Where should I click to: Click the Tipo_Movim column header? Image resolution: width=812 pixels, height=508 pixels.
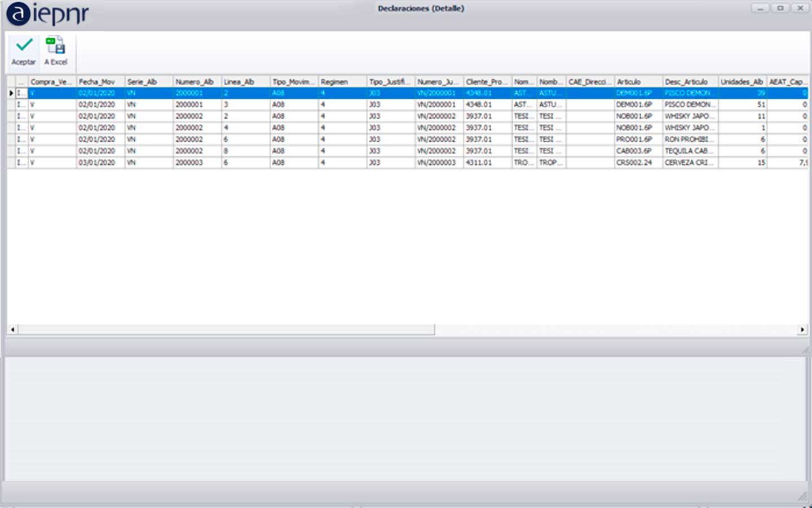[294, 82]
